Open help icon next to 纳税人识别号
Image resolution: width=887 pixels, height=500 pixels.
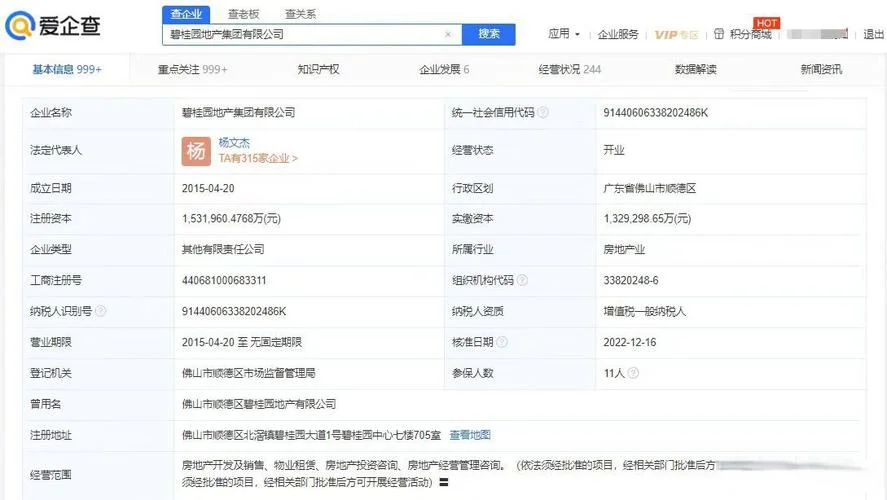(x=101, y=311)
